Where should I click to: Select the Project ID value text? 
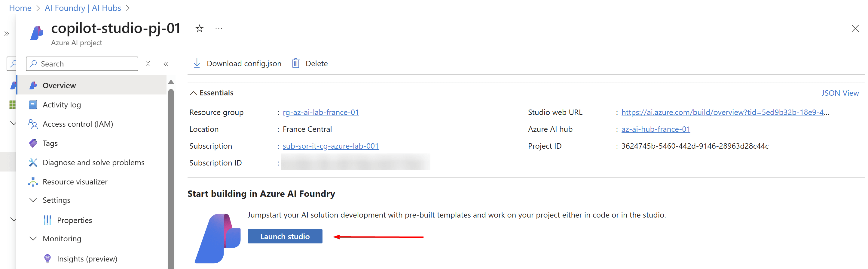pyautogui.click(x=695, y=146)
